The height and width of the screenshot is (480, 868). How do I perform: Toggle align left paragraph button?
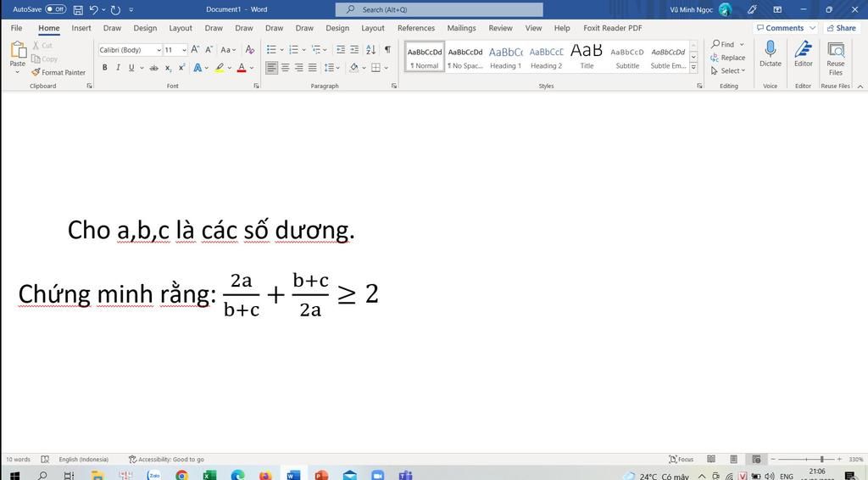tap(271, 68)
